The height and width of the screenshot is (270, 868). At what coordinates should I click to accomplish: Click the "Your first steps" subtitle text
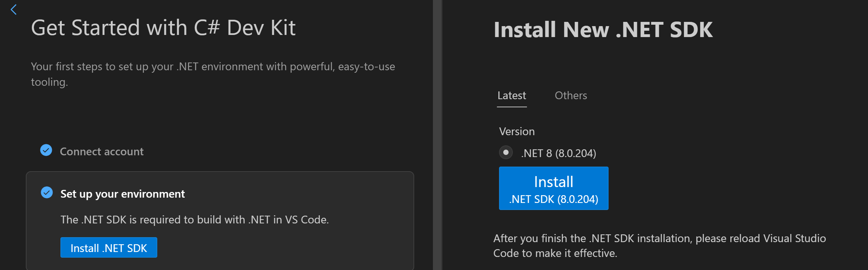click(213, 67)
